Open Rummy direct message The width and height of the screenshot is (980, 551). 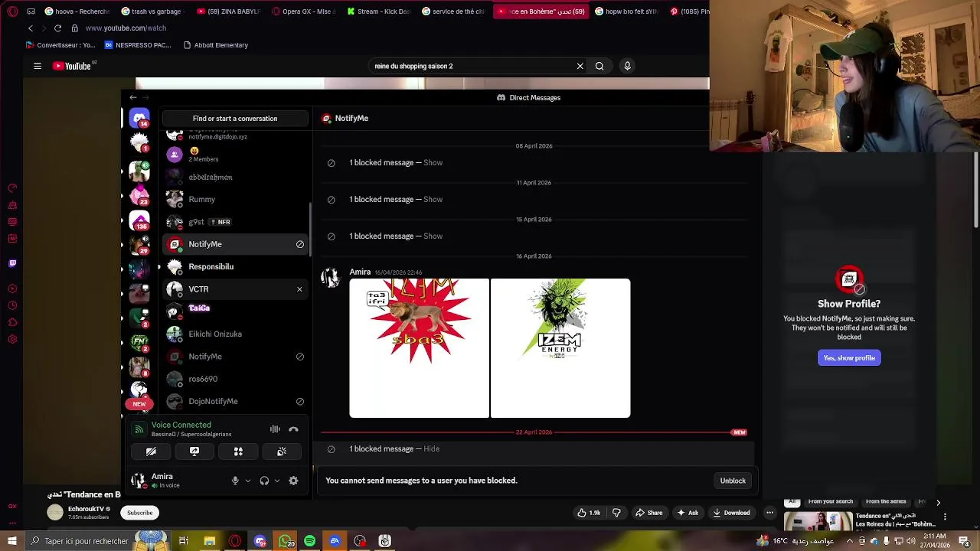click(235, 199)
